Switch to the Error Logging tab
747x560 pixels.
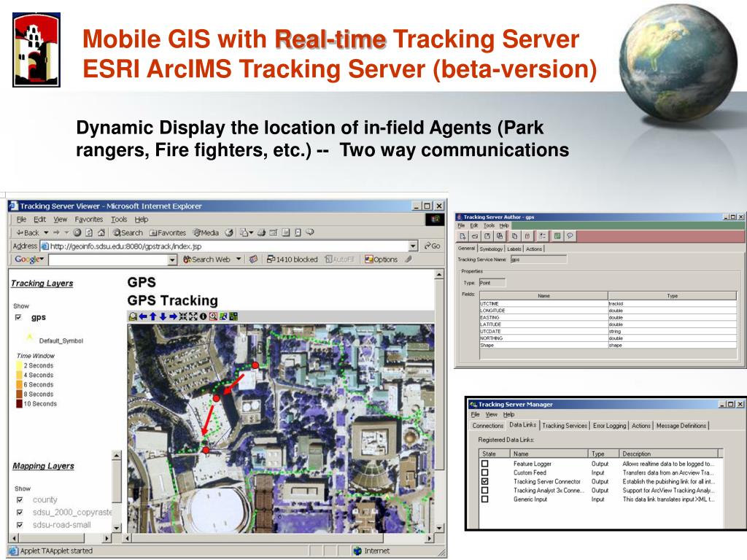(x=609, y=426)
